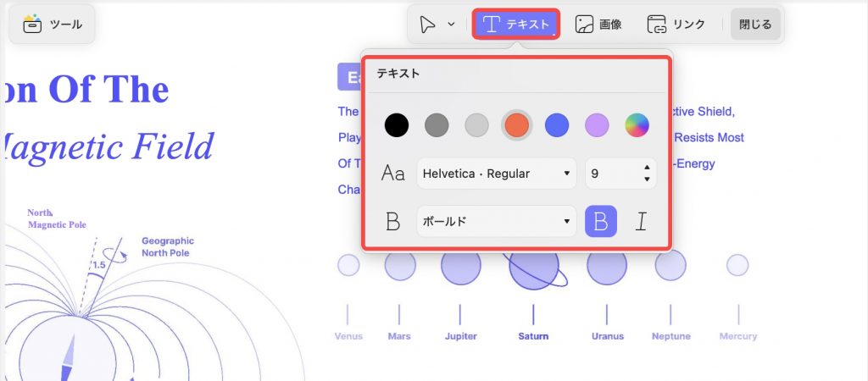Click the ringed Saturn planet graphic
This screenshot has height=381, width=868.
(x=535, y=269)
